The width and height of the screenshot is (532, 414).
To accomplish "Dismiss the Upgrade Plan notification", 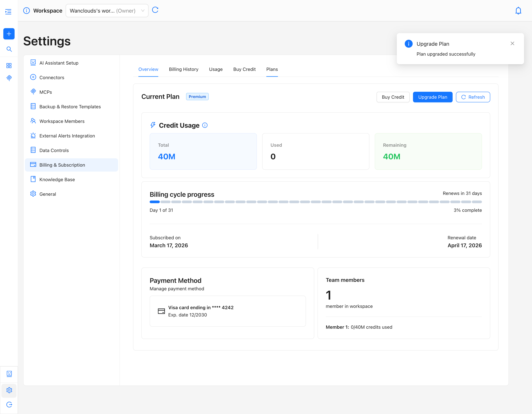I will pos(512,44).
